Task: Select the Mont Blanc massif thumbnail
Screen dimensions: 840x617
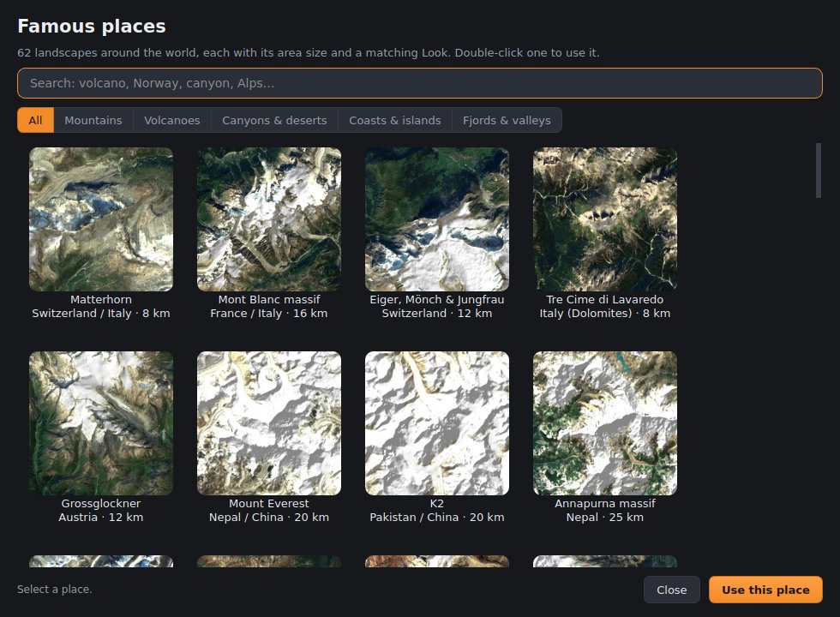Action: pyautogui.click(x=269, y=219)
